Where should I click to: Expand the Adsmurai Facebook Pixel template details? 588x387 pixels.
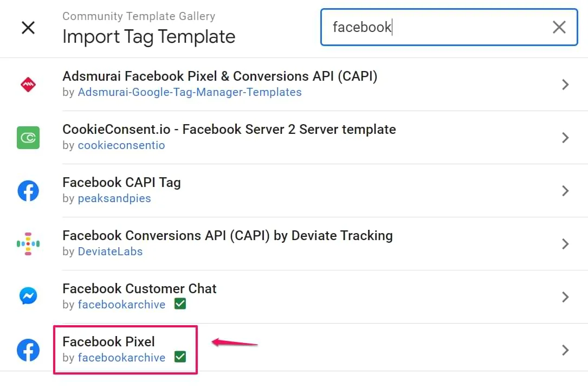point(565,85)
